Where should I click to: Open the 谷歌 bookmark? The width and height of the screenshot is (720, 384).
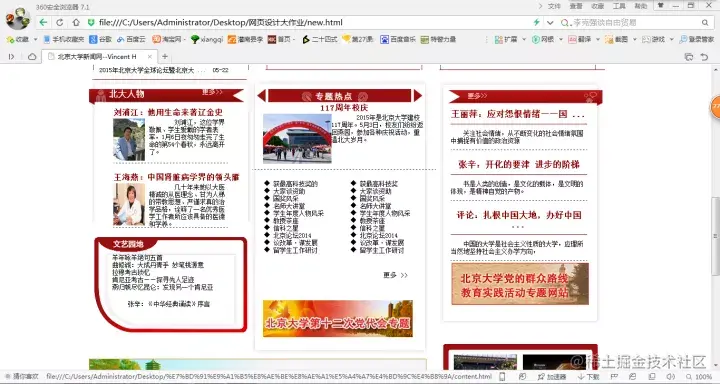pyautogui.click(x=101, y=40)
